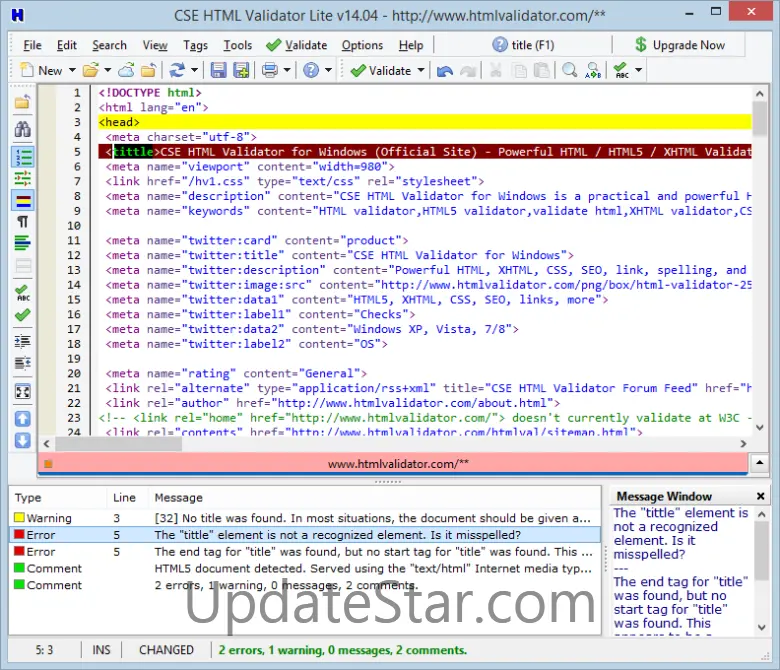Click the reopen folder icon in toolbar
780x670 pixels.
(x=148, y=71)
